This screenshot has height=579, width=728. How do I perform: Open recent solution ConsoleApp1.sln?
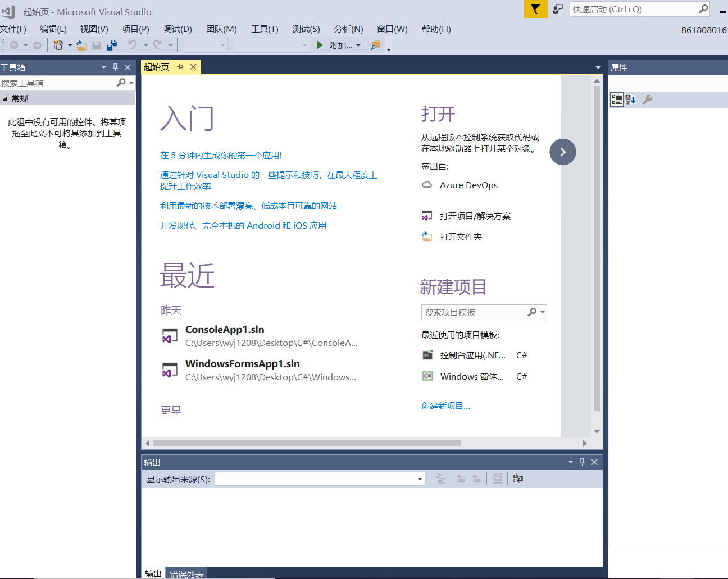click(x=260, y=336)
